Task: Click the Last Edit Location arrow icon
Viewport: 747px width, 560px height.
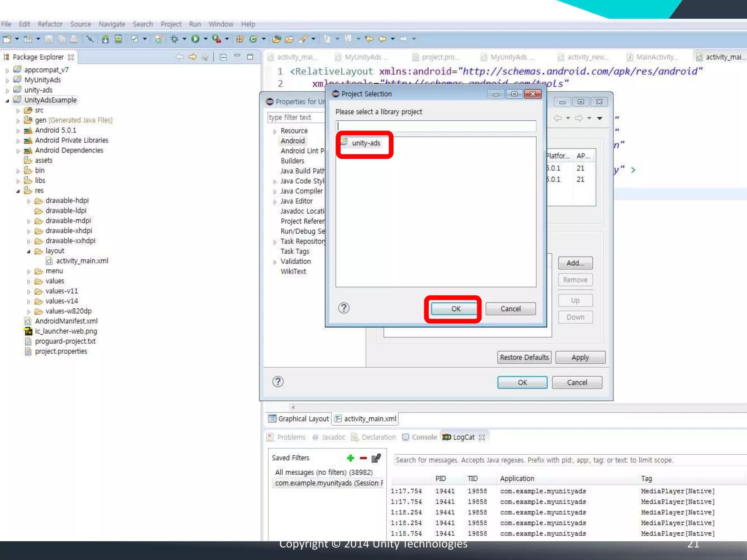Action: (x=369, y=39)
